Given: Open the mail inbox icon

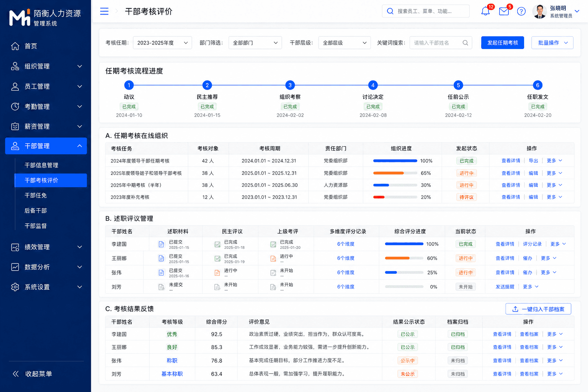Looking at the screenshot, I should point(504,11).
